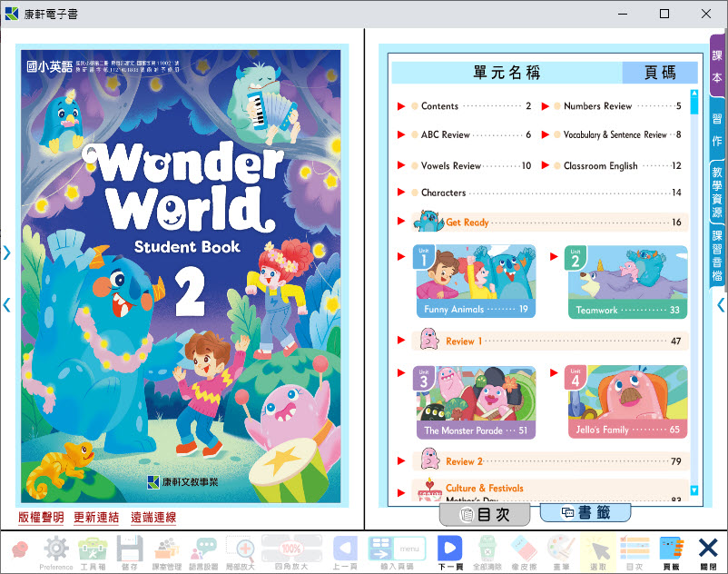Open the Review 2 entry

(550, 460)
